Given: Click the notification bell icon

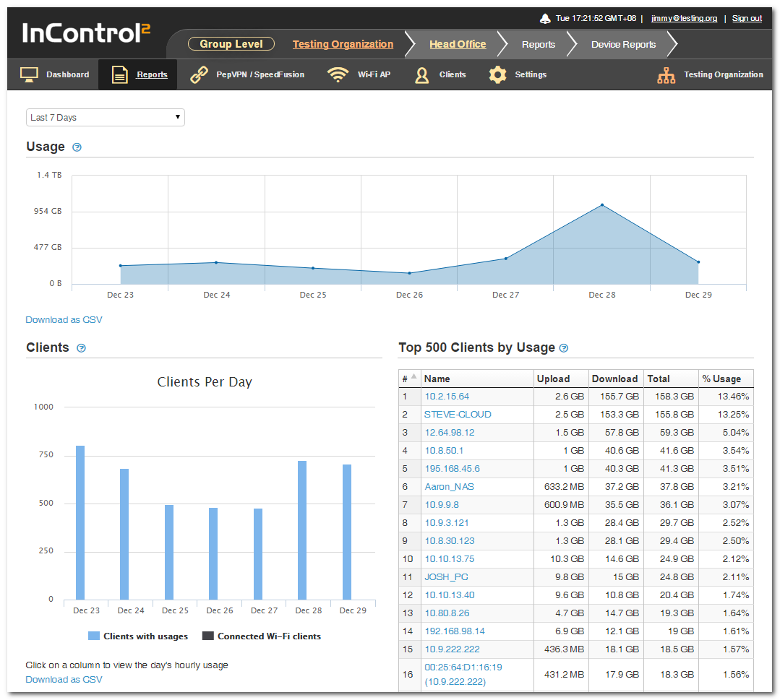Looking at the screenshot, I should click(545, 18).
